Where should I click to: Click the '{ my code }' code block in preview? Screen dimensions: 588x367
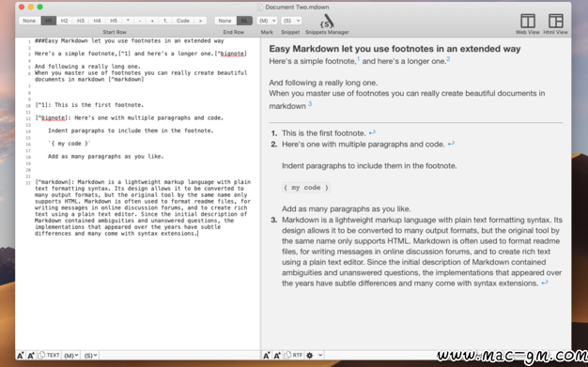(306, 188)
